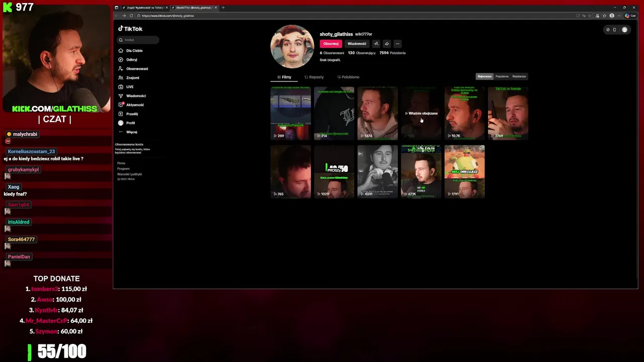
Task: Click the user suggestion icon button
Action: point(376,44)
